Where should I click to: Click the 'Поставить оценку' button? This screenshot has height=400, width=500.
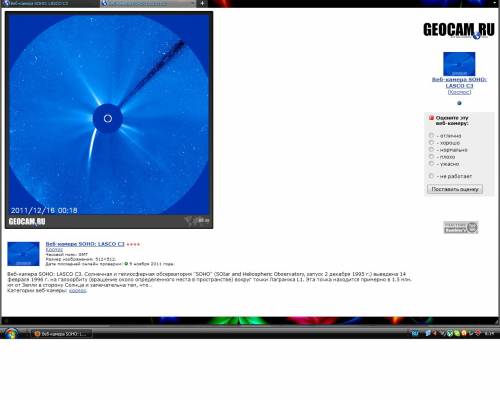(455, 189)
